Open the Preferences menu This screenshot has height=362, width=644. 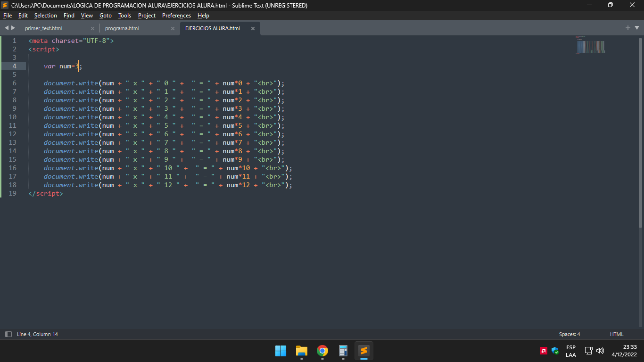tap(176, 16)
